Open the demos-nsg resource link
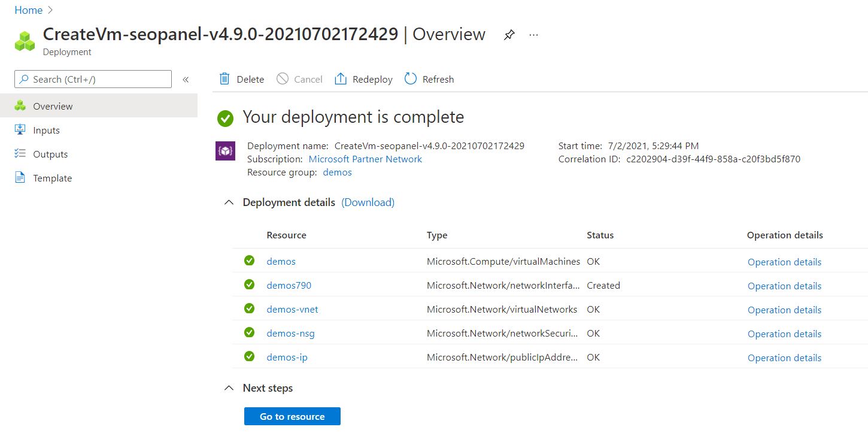Viewport: 868px width, 439px height. click(290, 334)
